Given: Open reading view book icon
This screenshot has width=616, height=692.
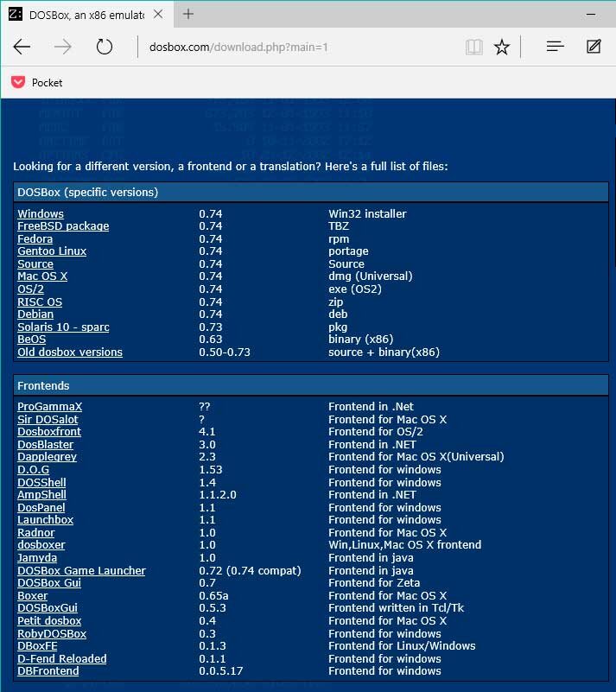Looking at the screenshot, I should click(x=474, y=47).
